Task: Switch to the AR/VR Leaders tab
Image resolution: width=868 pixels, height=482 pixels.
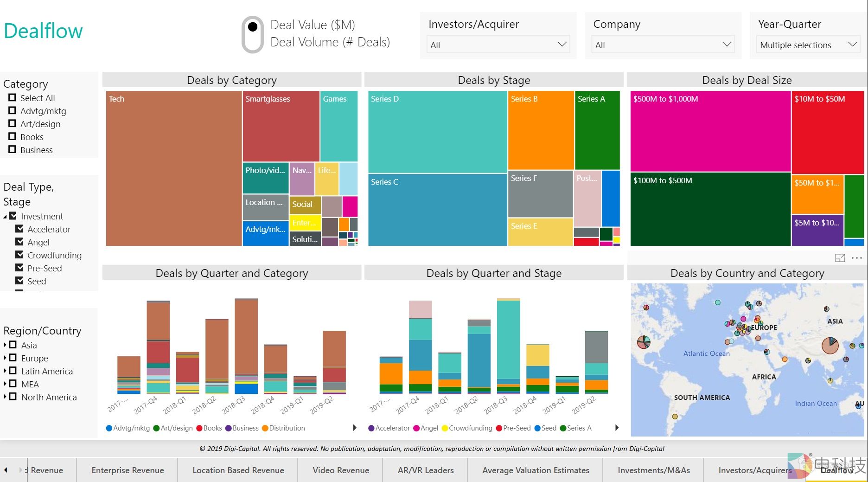Action: click(425, 470)
